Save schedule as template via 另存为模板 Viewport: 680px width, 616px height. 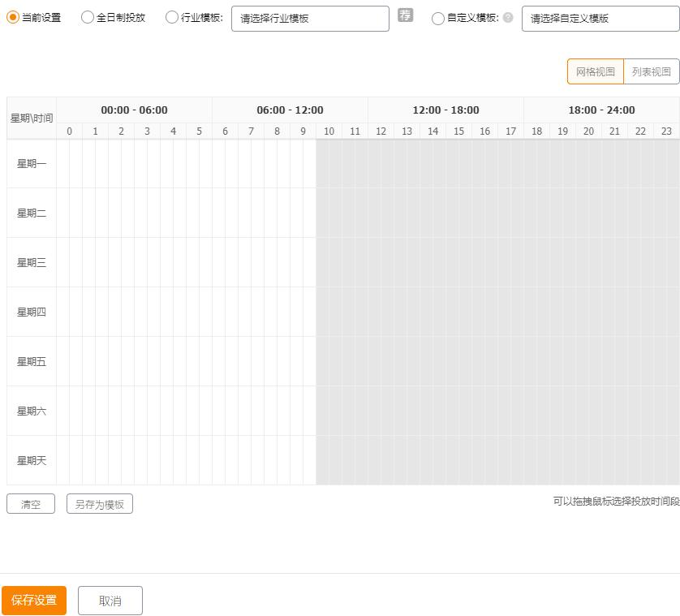point(99,503)
